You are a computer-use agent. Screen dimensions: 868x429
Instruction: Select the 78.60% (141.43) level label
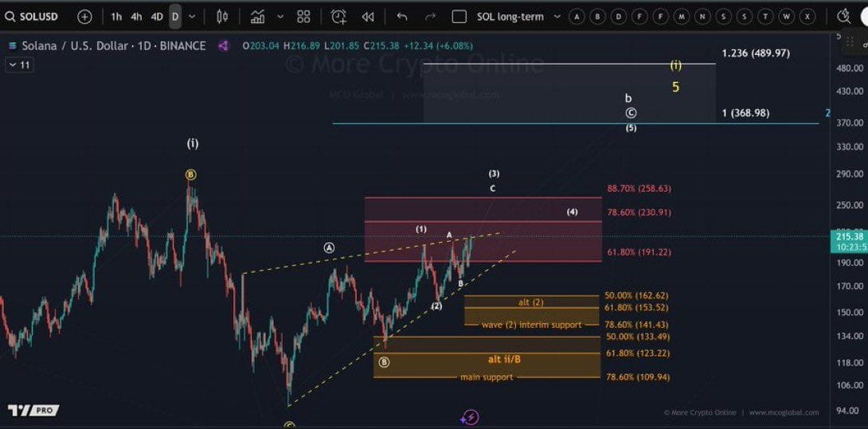point(636,325)
